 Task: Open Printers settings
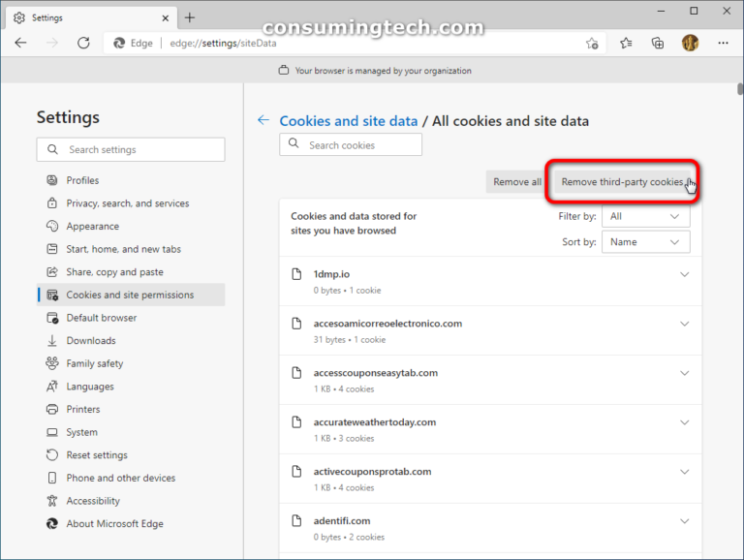pos(131,409)
